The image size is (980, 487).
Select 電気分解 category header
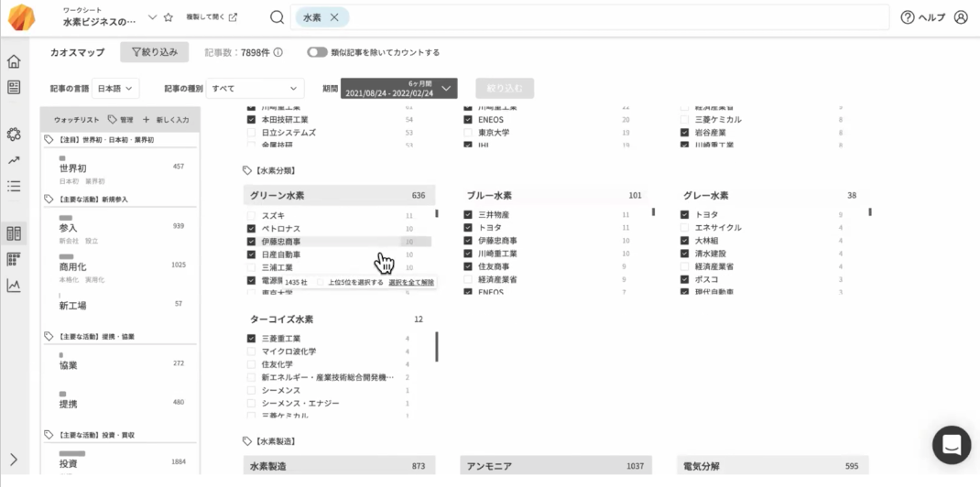(x=772, y=466)
